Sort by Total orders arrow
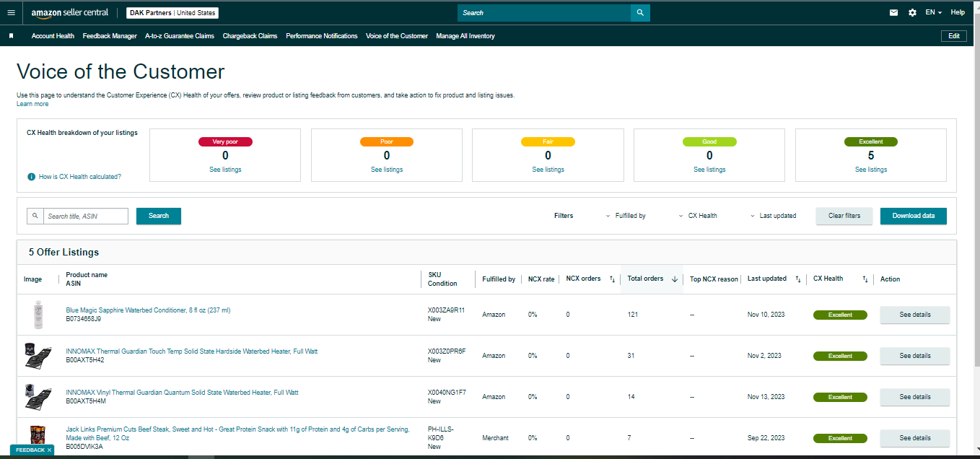The image size is (980, 459). [675, 279]
